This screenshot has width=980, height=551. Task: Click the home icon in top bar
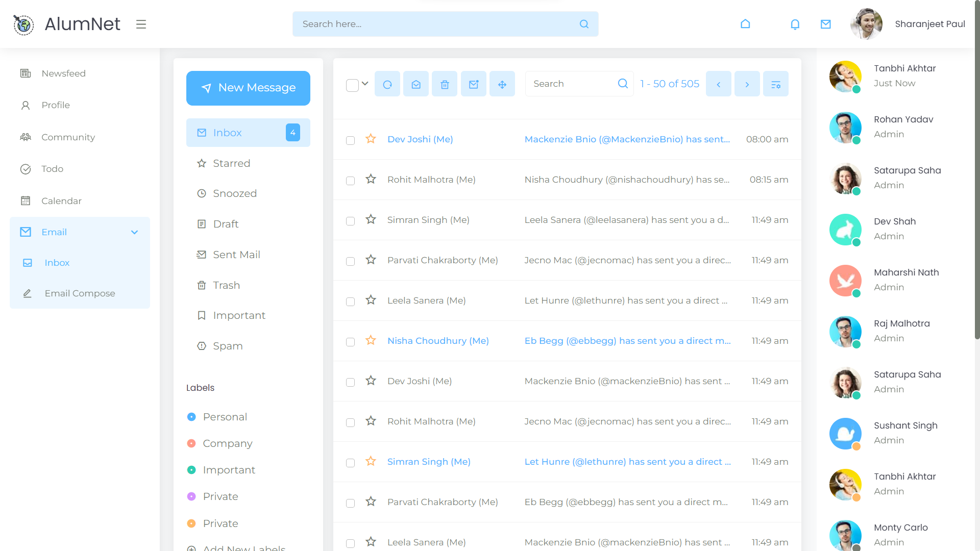click(x=745, y=24)
